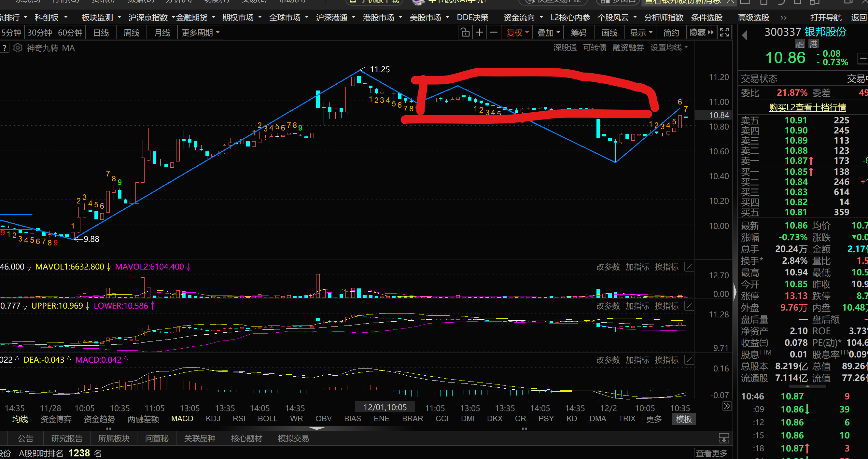Click 购买L2查看十档行情 link
This screenshot has height=459, width=868.
[807, 107]
